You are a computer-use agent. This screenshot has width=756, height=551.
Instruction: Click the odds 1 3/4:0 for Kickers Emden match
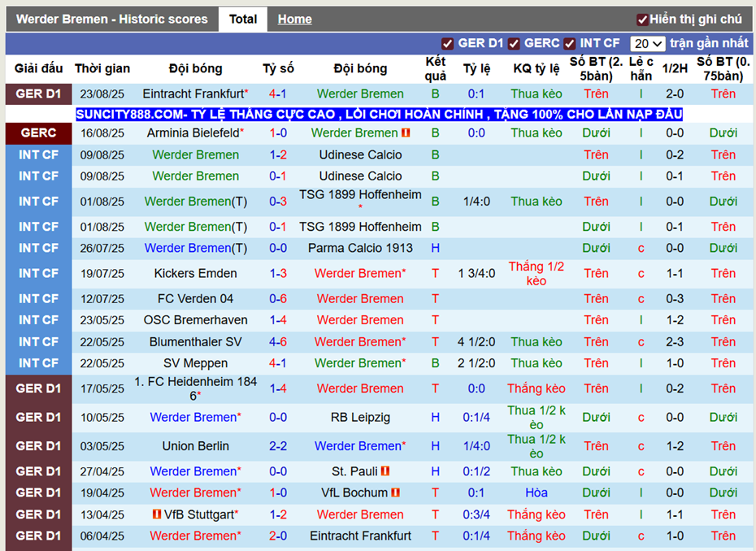coord(476,273)
